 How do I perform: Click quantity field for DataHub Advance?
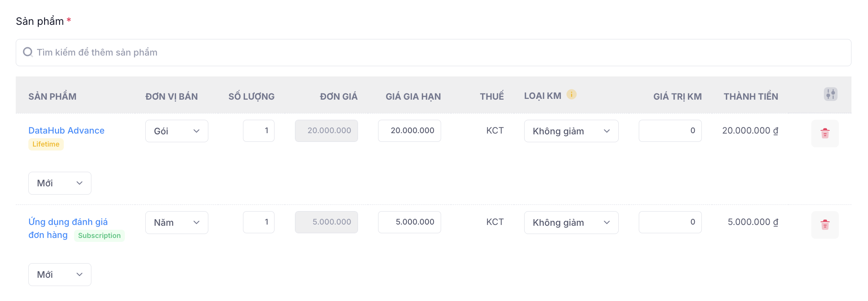[259, 131]
